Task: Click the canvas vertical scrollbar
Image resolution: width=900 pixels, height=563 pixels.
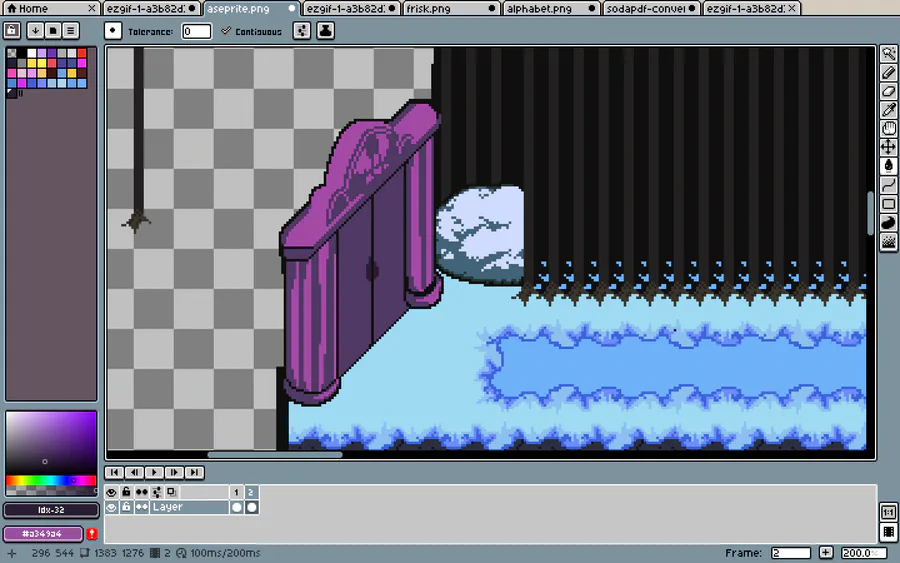Action: (870, 213)
